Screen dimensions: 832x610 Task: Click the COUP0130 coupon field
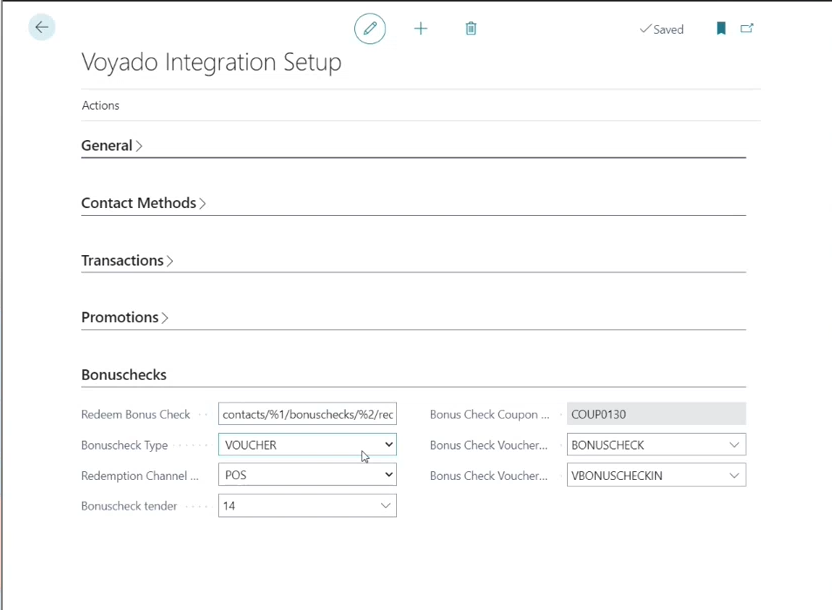[x=656, y=414]
